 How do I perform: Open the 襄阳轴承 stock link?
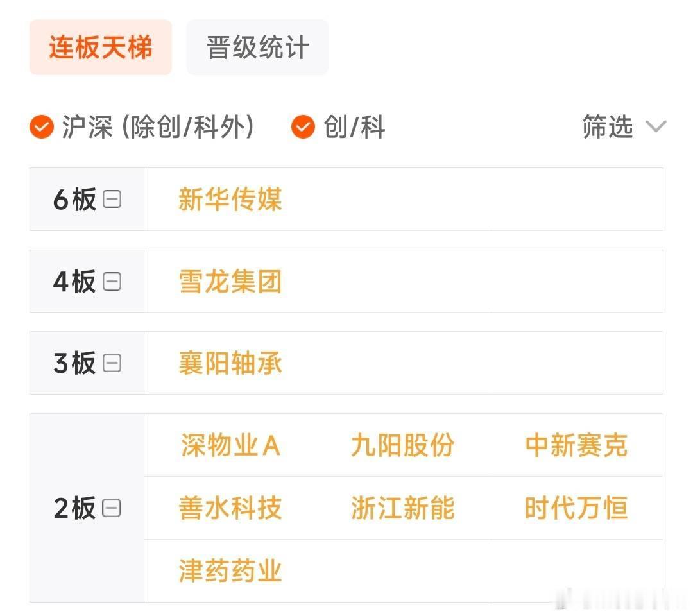(230, 363)
